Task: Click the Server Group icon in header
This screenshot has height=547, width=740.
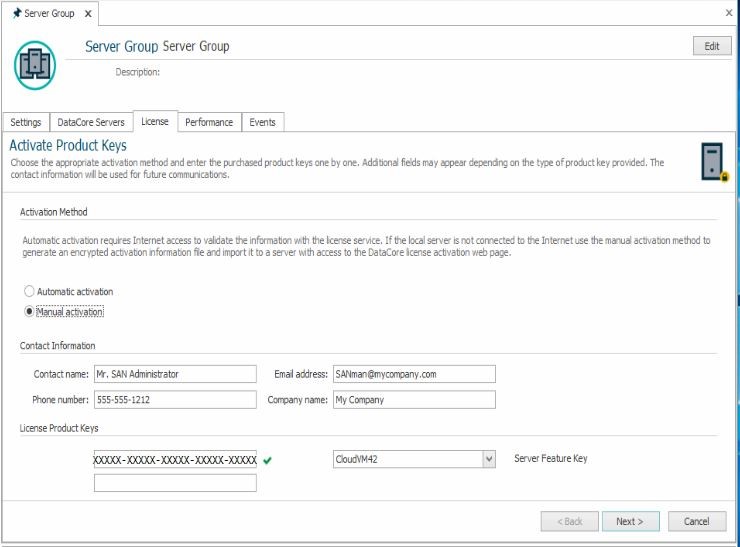Action: tap(35, 63)
